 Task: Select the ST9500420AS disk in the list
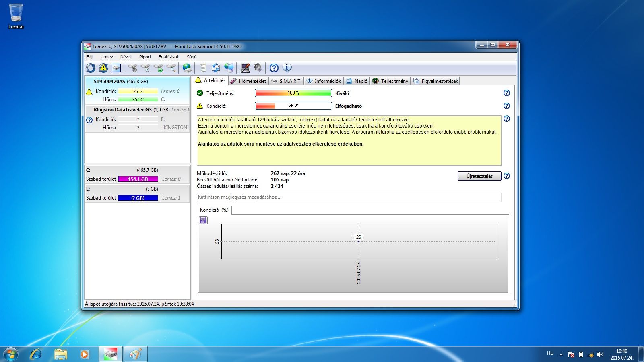click(137, 90)
